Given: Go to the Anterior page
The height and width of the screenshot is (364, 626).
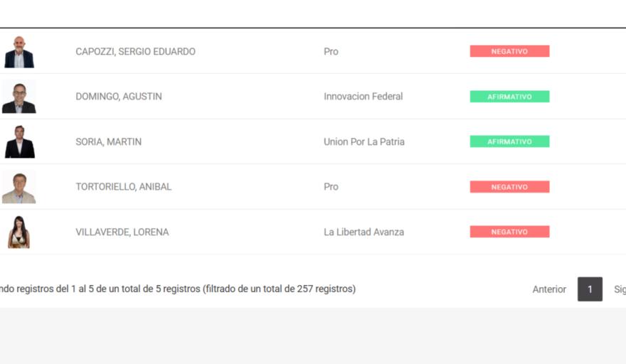Looking at the screenshot, I should (x=549, y=289).
